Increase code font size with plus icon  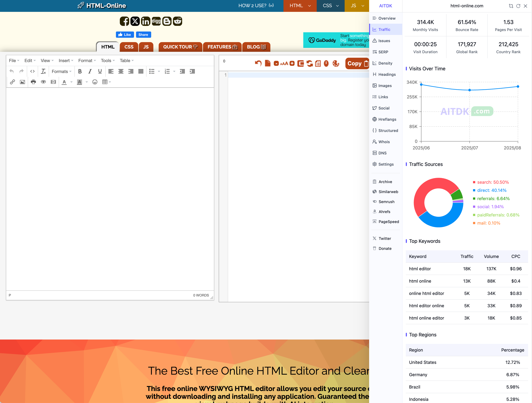point(292,63)
